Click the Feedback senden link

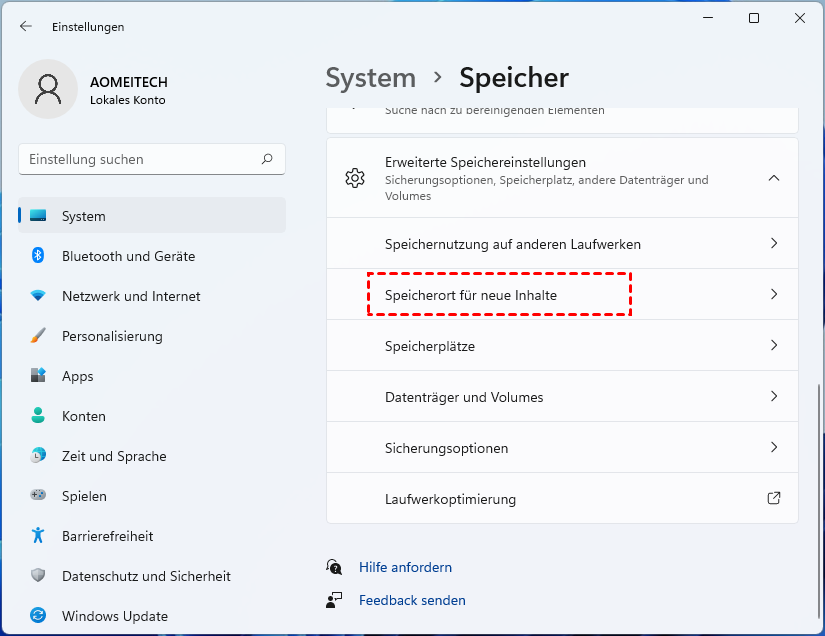coord(412,600)
